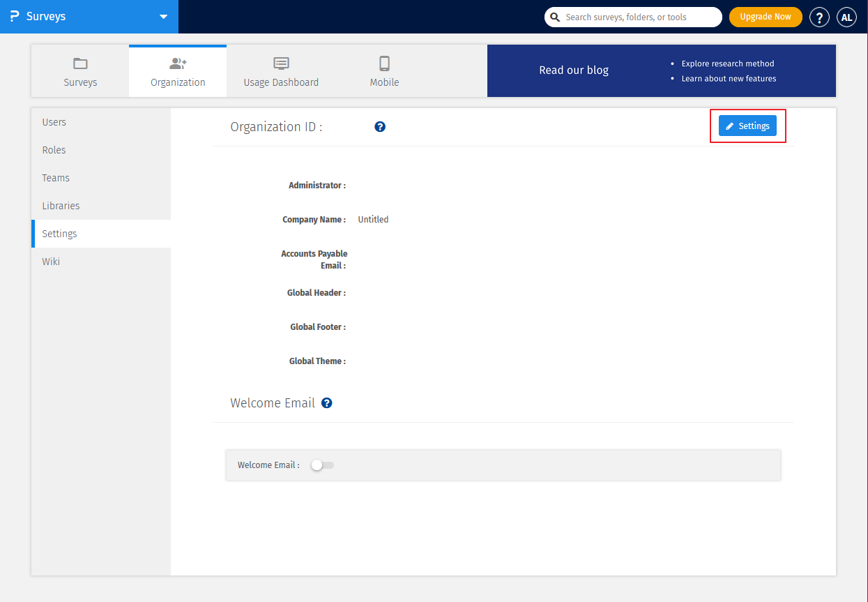Click the Mobile phone icon
This screenshot has height=602, width=868.
(x=384, y=63)
